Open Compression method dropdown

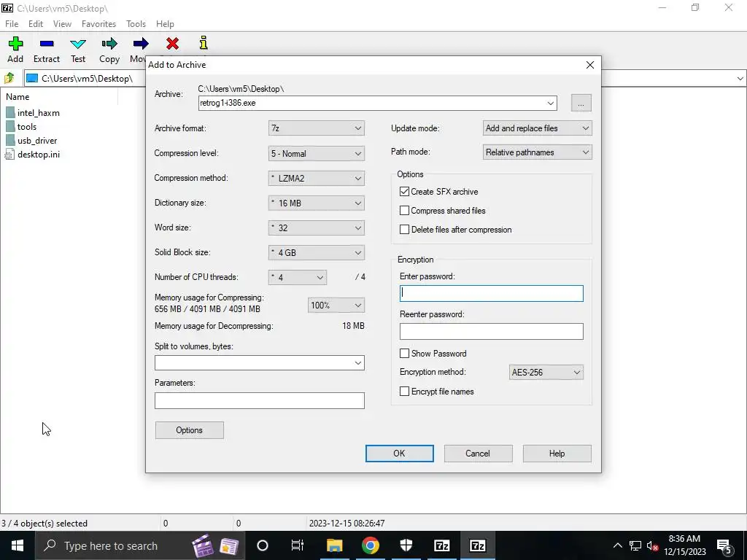(317, 178)
